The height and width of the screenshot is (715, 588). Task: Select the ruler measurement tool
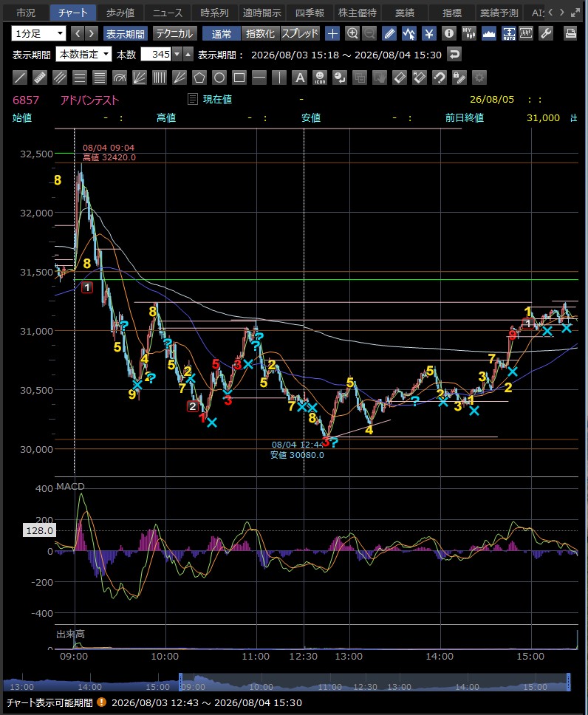[x=40, y=78]
